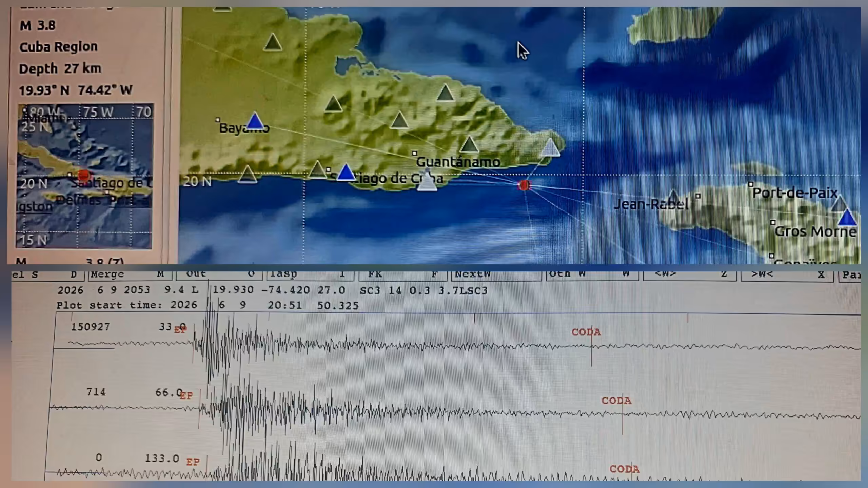Click the Gros Morne city label
Viewport: 868px width, 488px height.
815,231
